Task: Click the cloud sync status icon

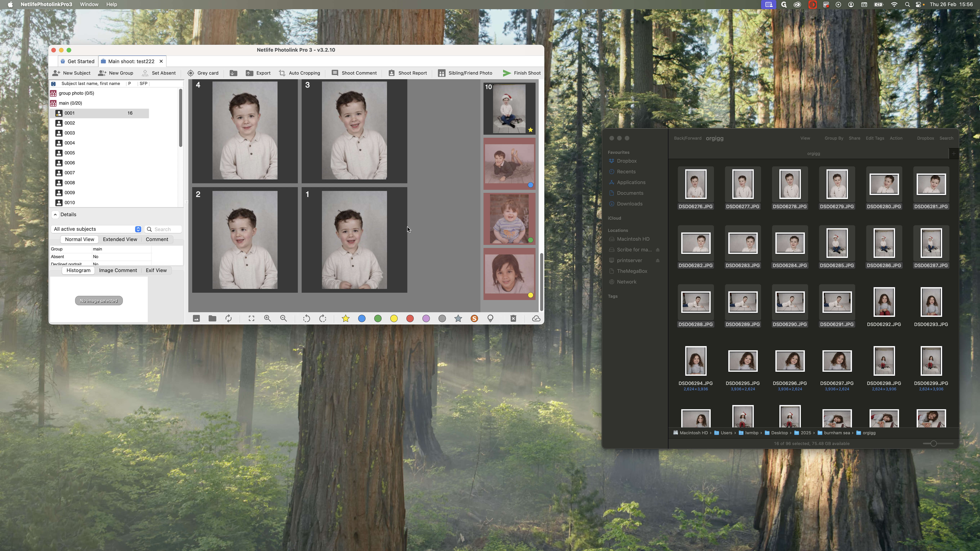Action: [536, 319]
